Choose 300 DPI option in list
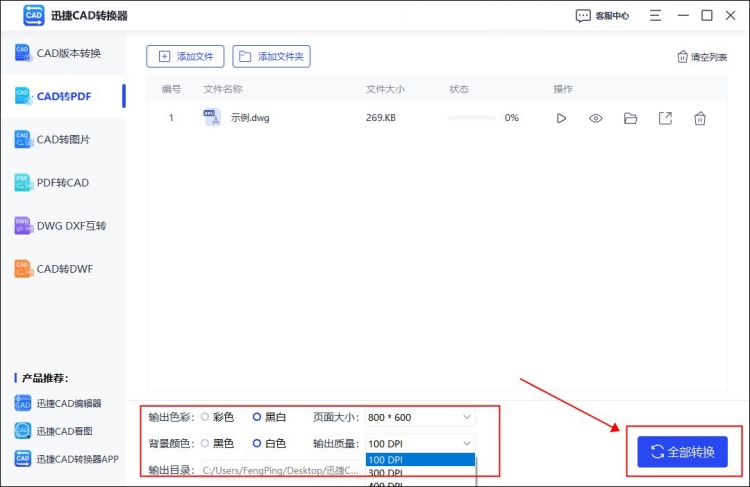The width and height of the screenshot is (750, 487). pos(420,472)
